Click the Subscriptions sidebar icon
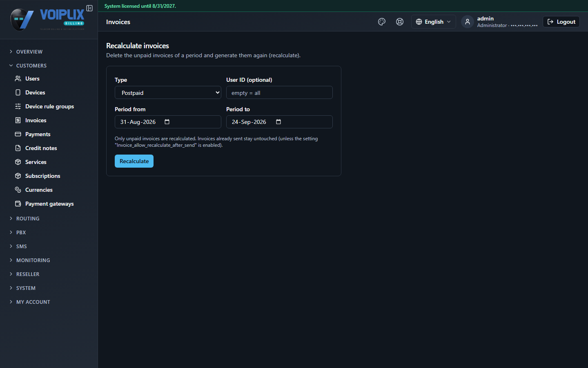588x368 pixels. (x=18, y=176)
